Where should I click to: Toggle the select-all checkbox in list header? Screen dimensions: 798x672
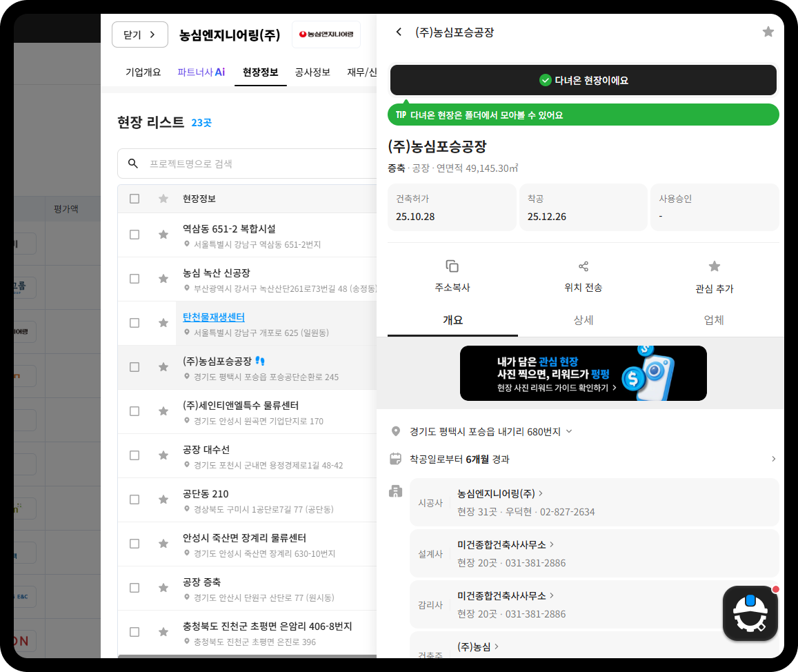pos(134,199)
